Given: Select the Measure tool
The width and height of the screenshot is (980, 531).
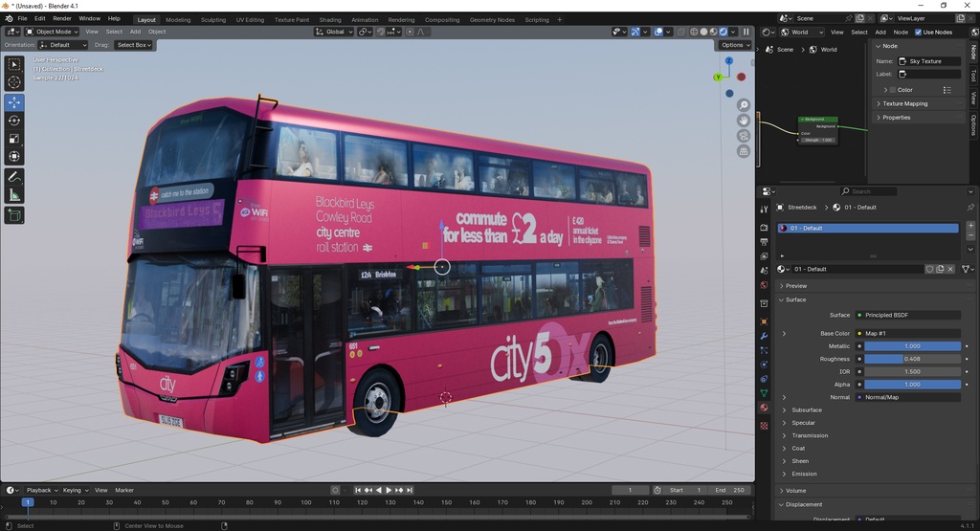Looking at the screenshot, I should (14, 195).
